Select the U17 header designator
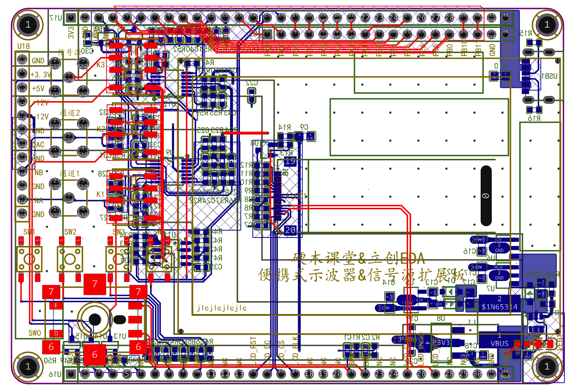This screenshot has width=573, height=392. 56,18
